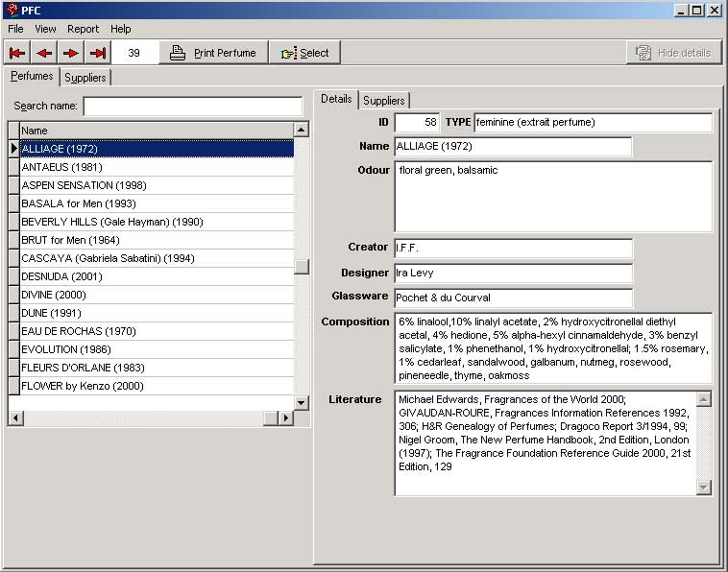Screen dimensions: 728x572
Task: Click Literature box scroll down arrow
Action: 704,488
